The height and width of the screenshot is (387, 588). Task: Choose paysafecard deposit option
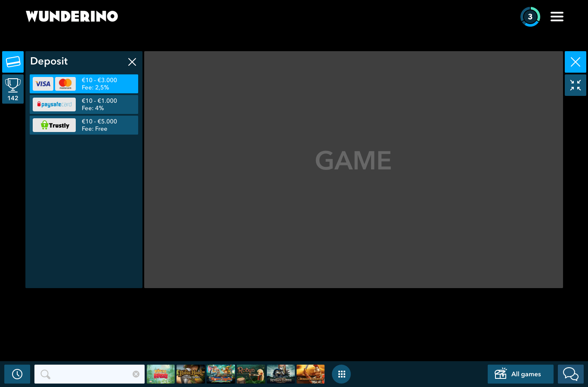pyautogui.click(x=84, y=104)
